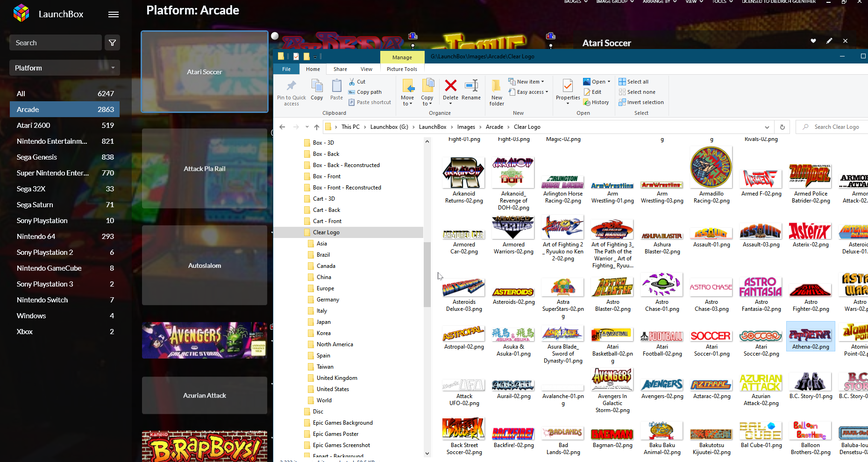
Task: Click the address bar Refresh icon
Action: coord(783,127)
